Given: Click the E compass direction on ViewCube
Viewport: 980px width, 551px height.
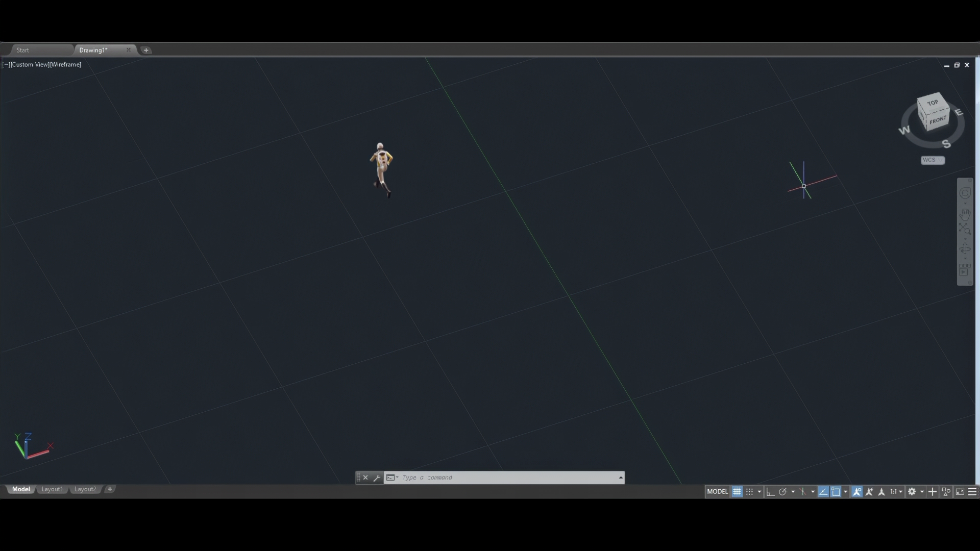Looking at the screenshot, I should [959, 112].
